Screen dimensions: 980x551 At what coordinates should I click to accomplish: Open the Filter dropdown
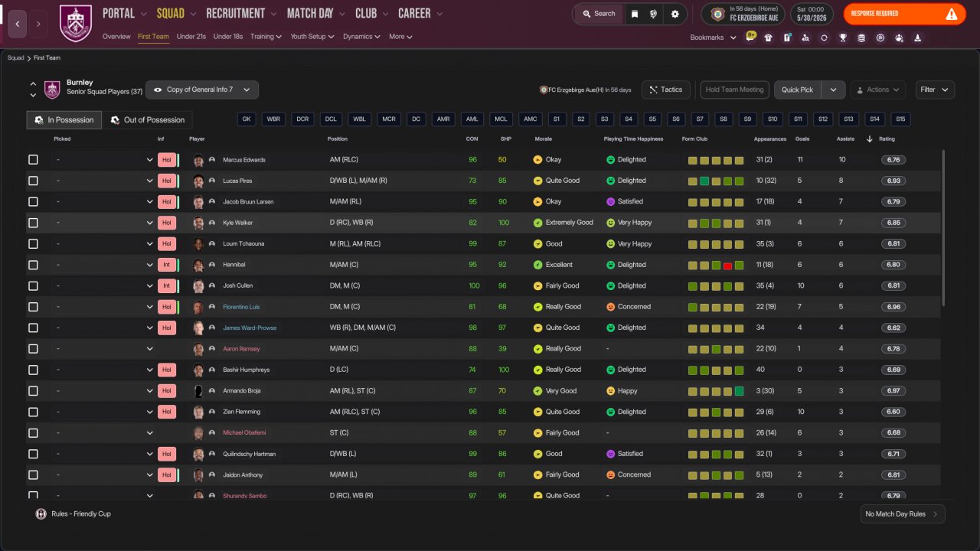[935, 90]
